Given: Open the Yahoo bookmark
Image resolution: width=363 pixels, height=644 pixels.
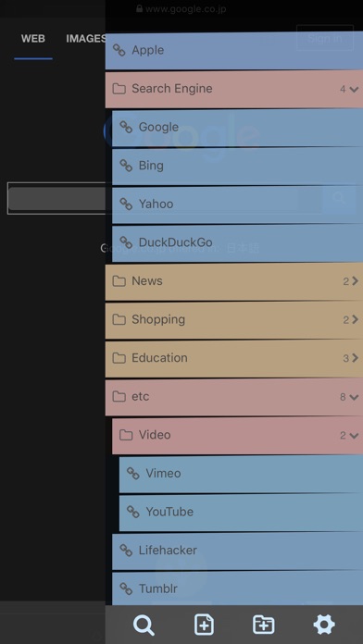Looking at the screenshot, I should (x=238, y=204).
